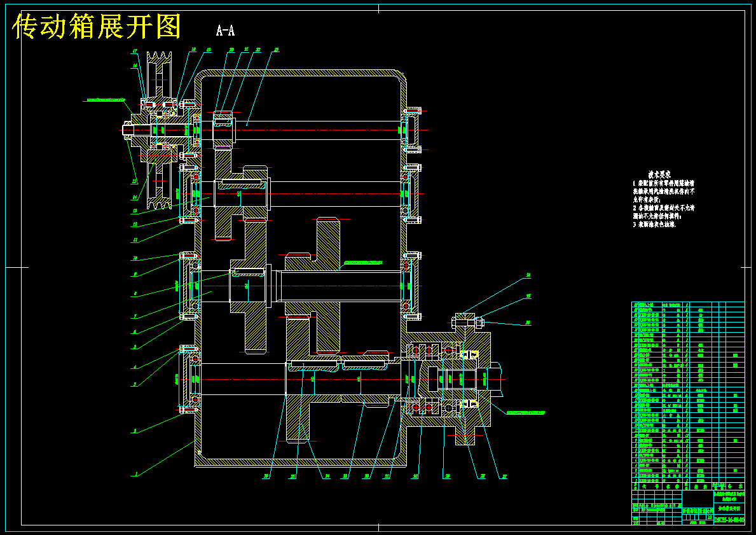Click the yellow title "传动箱展开图"
Viewport: 756px width, 535px height.
pos(97,27)
